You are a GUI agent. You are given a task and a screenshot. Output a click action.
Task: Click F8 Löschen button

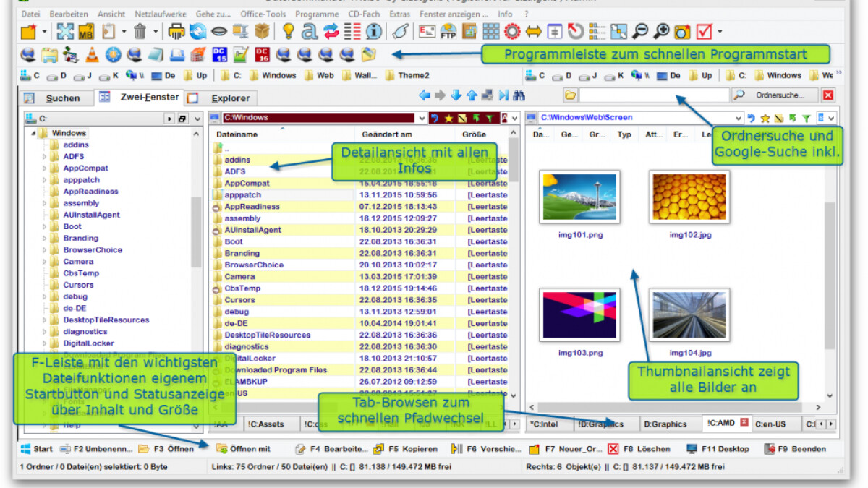pyautogui.click(x=639, y=449)
